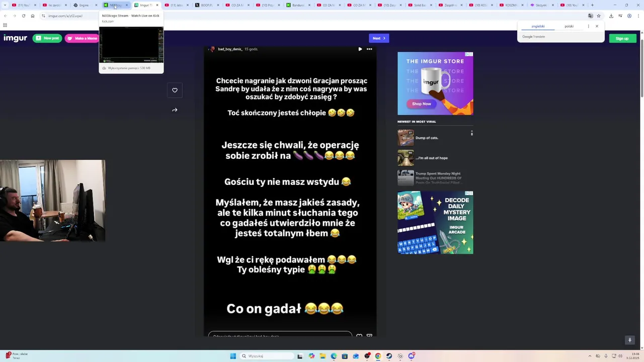The image size is (644, 362).
Task: Open the bad_boy_denis_ username
Action: [230, 49]
